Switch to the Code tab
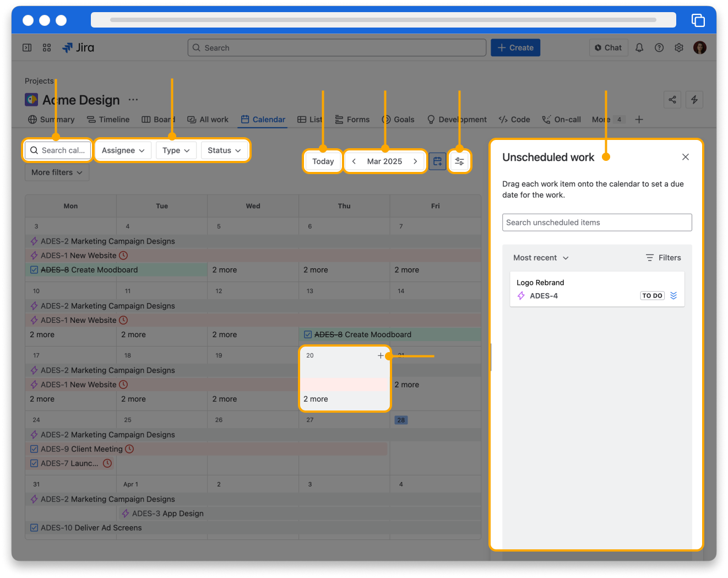728x578 pixels. coord(514,120)
